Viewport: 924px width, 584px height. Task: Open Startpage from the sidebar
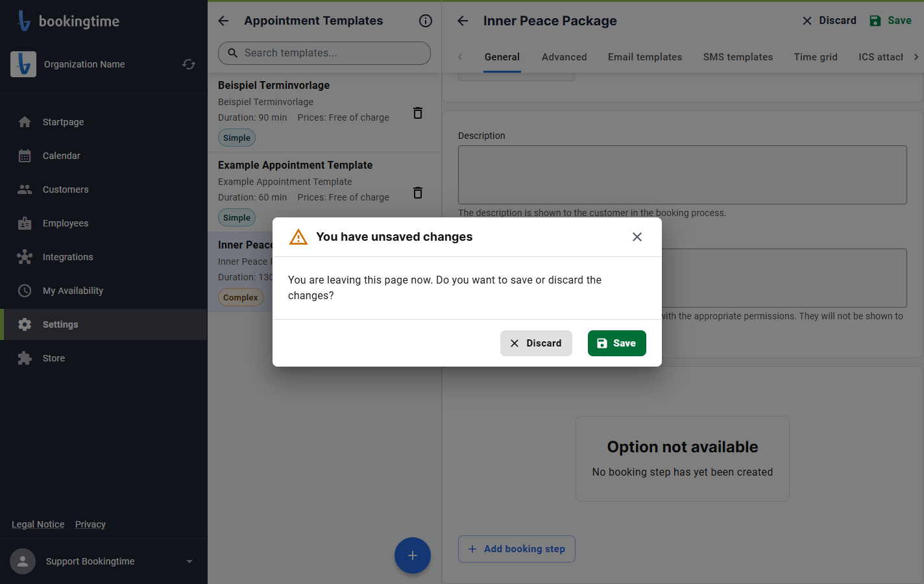[104, 122]
